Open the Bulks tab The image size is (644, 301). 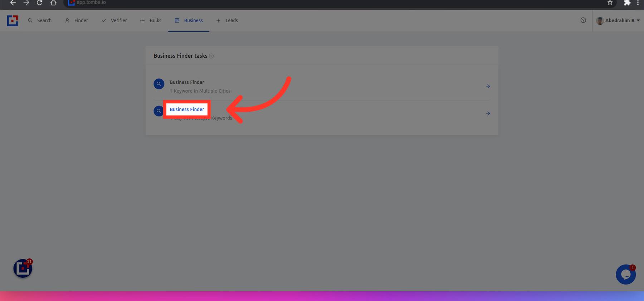[x=151, y=20]
